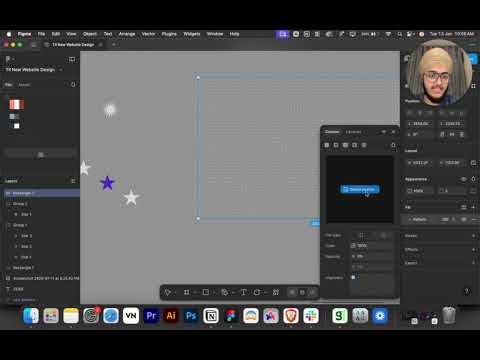Add a new fill with plus icon
This screenshot has width=480, height=360.
473,207
